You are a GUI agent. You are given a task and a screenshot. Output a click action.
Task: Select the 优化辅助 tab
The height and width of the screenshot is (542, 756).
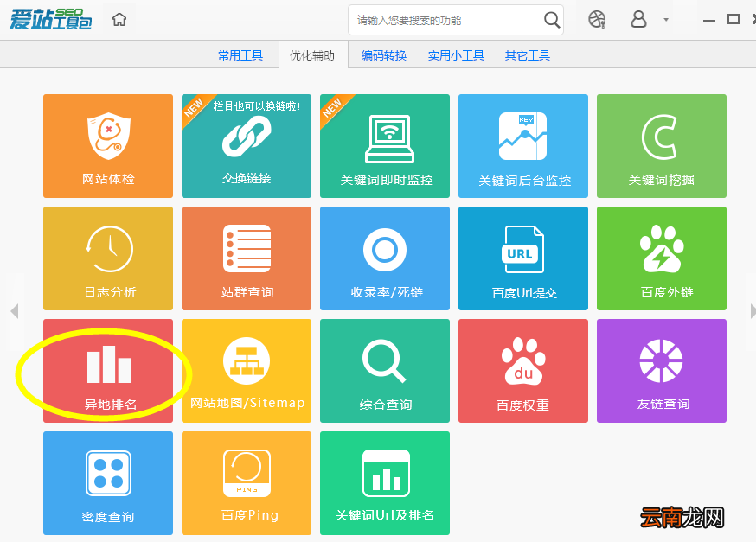(x=312, y=55)
